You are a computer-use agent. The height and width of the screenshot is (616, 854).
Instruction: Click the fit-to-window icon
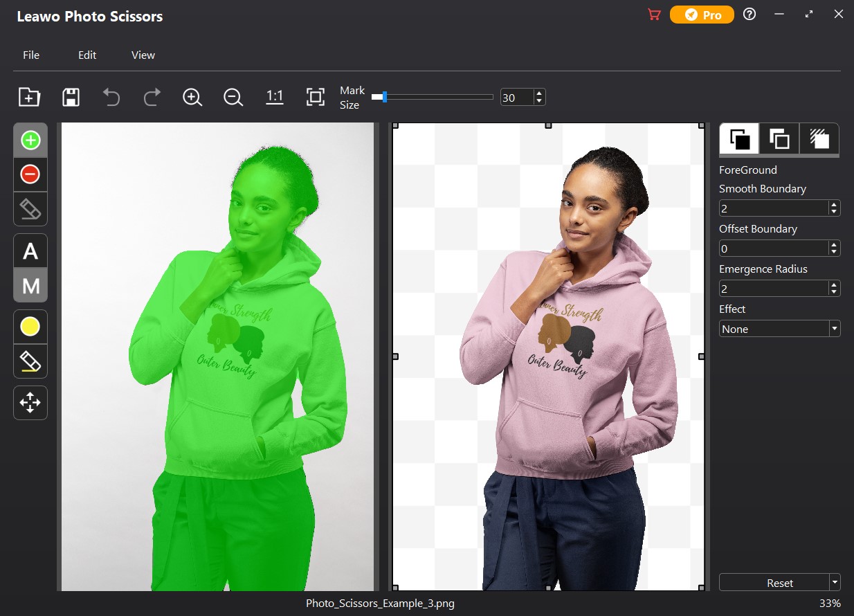tap(316, 98)
